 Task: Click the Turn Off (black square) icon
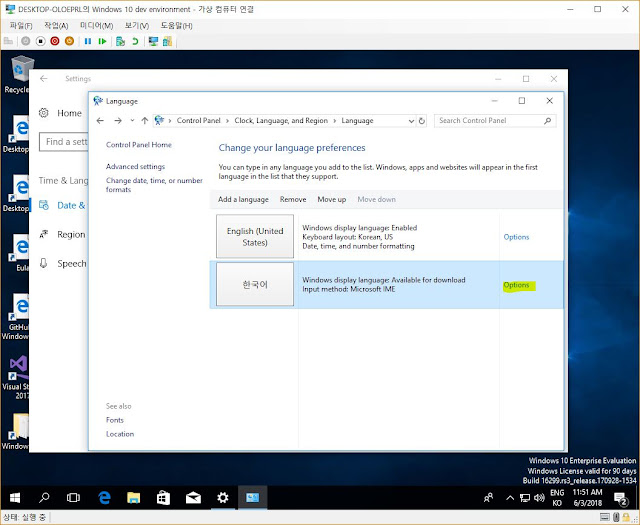[x=40, y=41]
